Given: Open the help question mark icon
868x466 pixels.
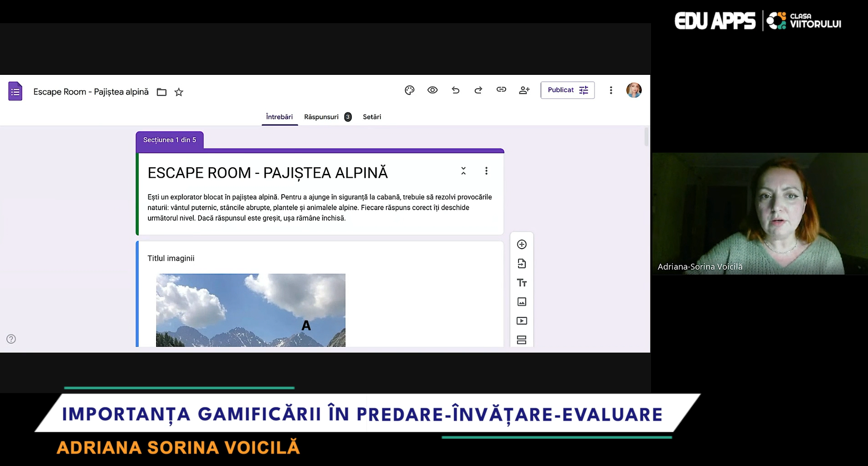Looking at the screenshot, I should (11, 339).
